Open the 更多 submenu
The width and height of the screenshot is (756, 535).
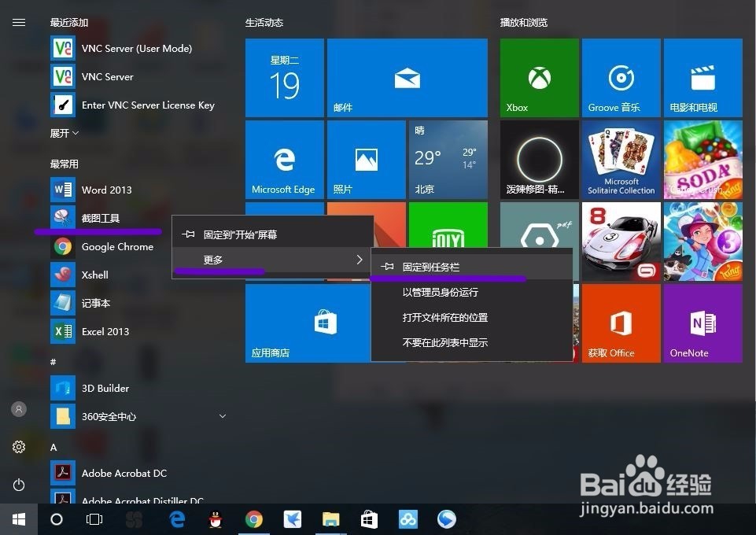tap(272, 260)
